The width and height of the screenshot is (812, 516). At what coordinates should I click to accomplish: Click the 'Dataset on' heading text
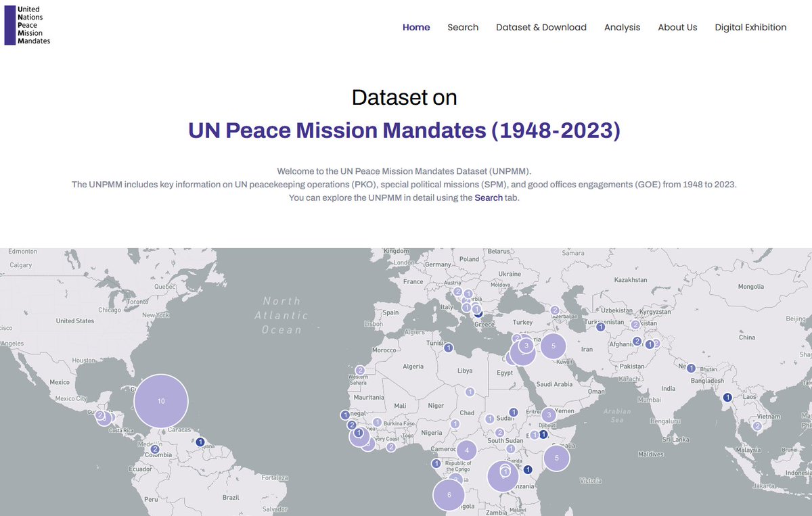click(405, 97)
